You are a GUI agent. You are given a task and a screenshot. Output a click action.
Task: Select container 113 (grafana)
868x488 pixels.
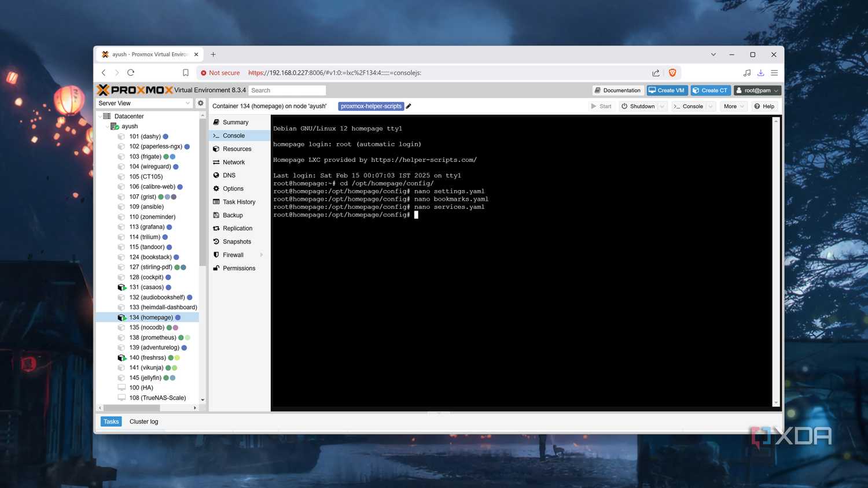tap(147, 227)
